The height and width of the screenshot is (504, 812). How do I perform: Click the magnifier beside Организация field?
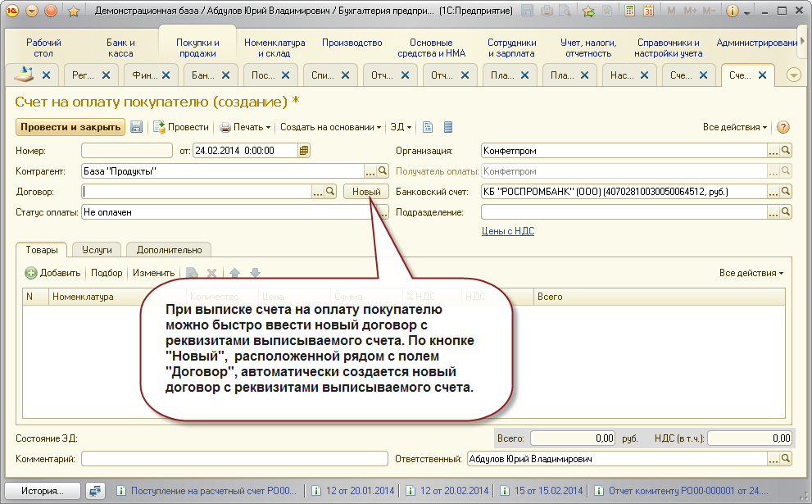coord(786,151)
